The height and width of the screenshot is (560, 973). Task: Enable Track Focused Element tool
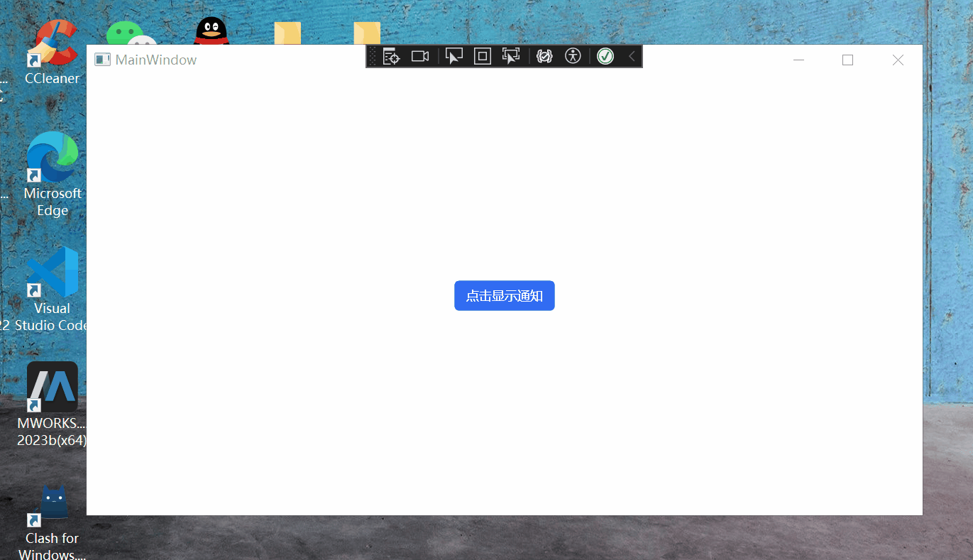point(511,56)
